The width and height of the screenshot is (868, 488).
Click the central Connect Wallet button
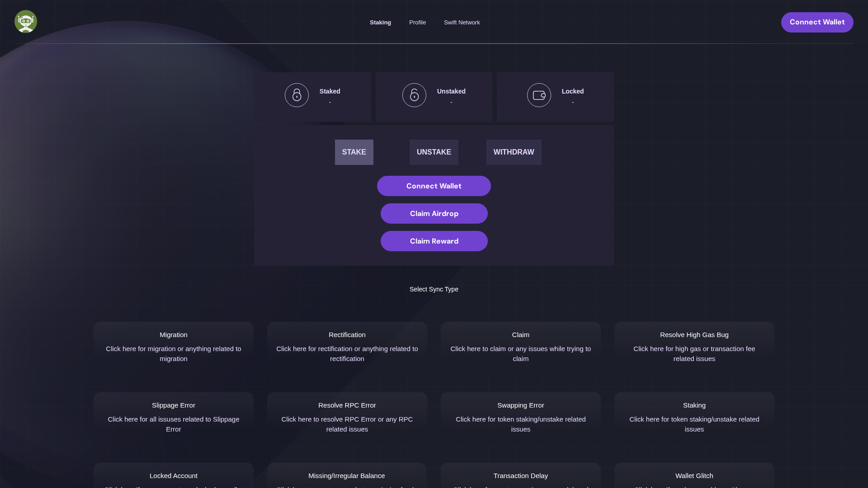(434, 186)
